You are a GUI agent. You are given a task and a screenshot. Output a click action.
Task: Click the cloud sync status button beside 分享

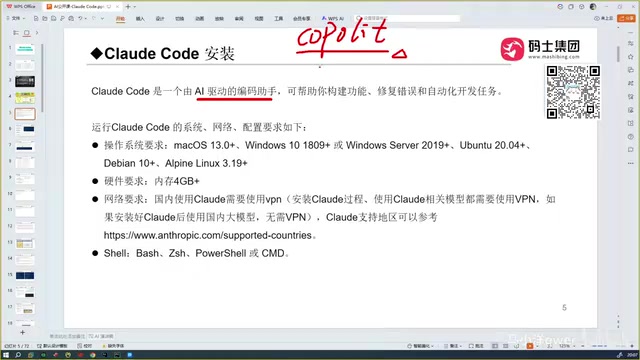(603, 18)
